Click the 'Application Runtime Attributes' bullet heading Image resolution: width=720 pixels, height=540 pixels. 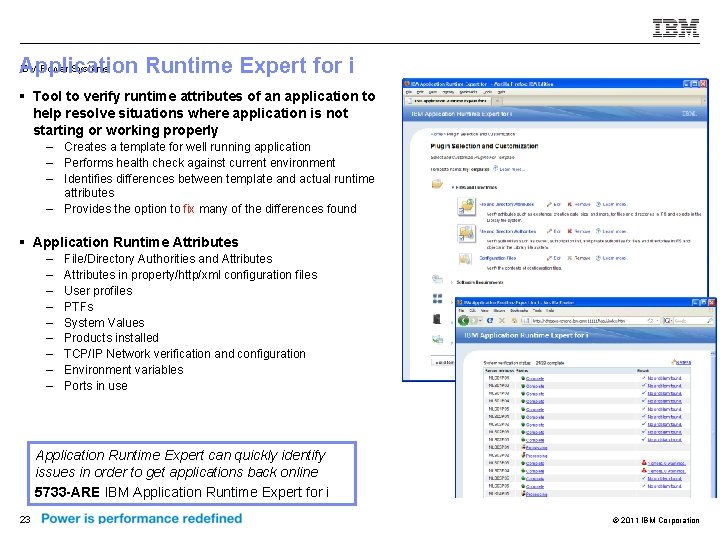135,242
